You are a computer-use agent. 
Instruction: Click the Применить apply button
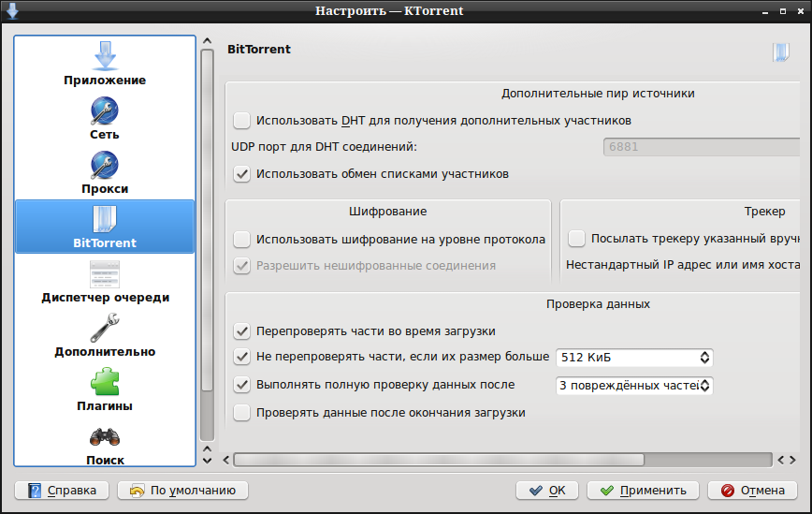(643, 491)
